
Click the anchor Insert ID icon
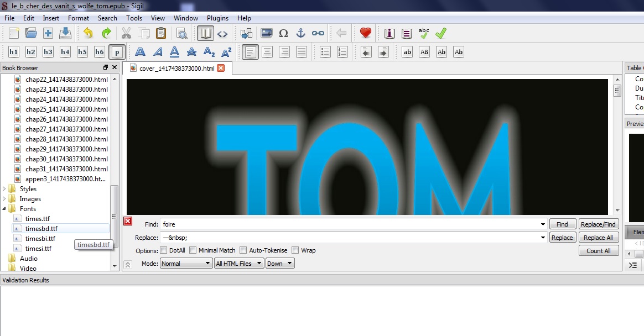[x=300, y=33]
